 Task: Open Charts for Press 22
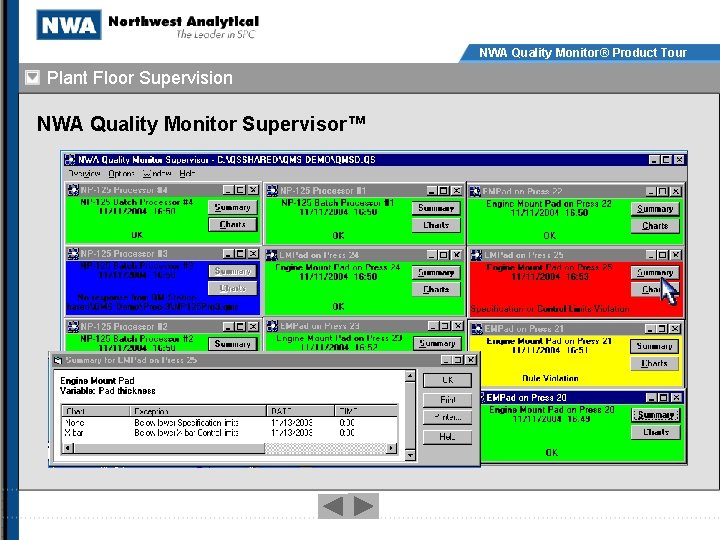click(x=655, y=226)
